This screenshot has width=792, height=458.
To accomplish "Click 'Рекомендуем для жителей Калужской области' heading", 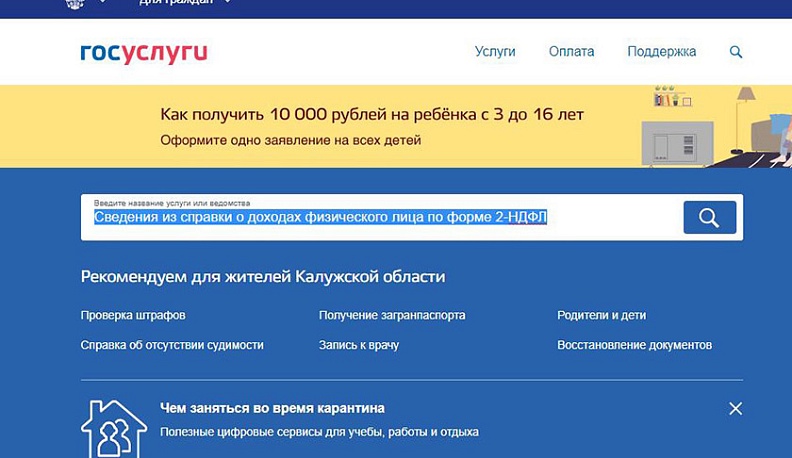I will tap(263, 277).
